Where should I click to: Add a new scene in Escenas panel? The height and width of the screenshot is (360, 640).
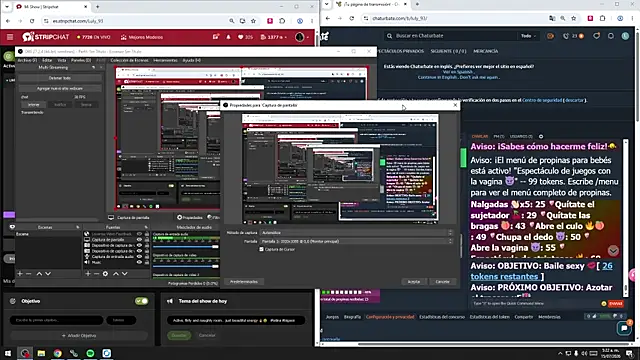pyautogui.click(x=20, y=273)
